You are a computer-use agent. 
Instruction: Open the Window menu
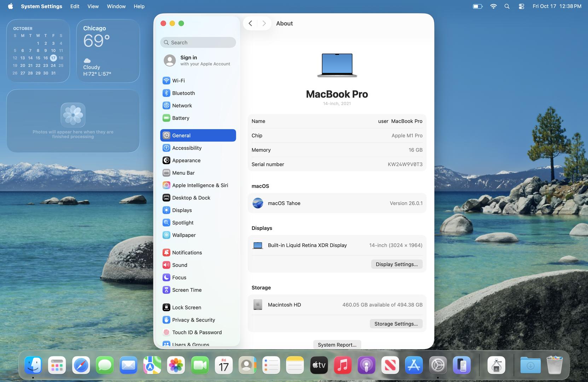click(x=116, y=6)
